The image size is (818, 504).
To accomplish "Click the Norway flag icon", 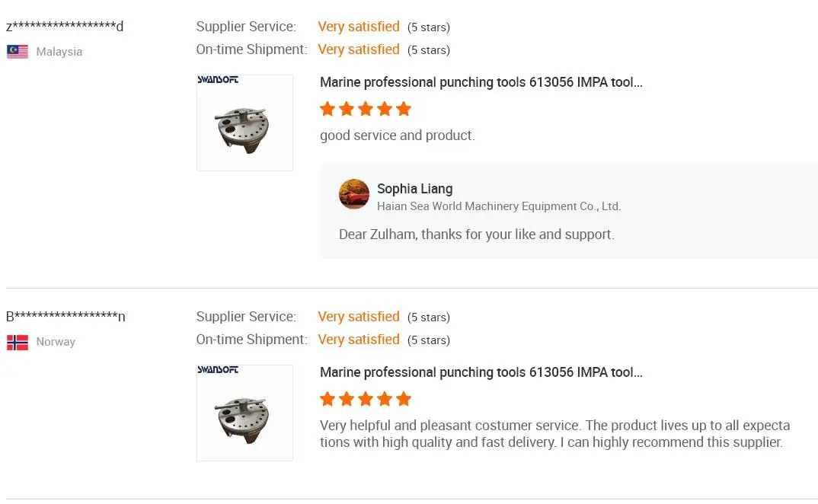I will coord(18,342).
